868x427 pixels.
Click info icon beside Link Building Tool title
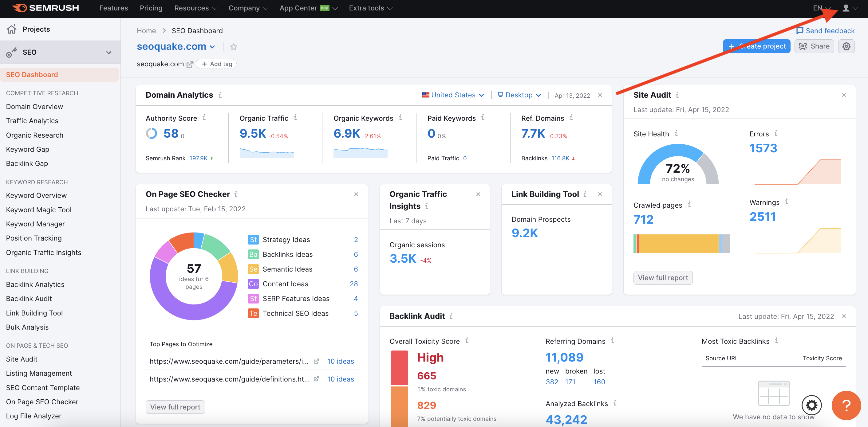click(585, 194)
